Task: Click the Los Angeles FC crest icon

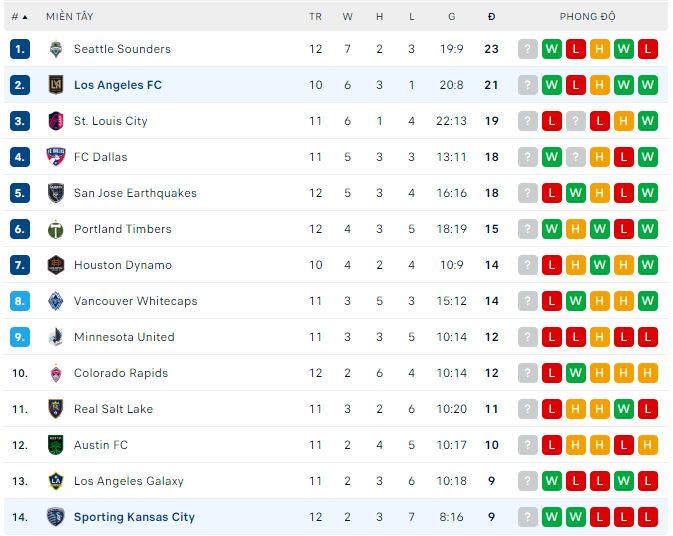Action: [x=55, y=85]
